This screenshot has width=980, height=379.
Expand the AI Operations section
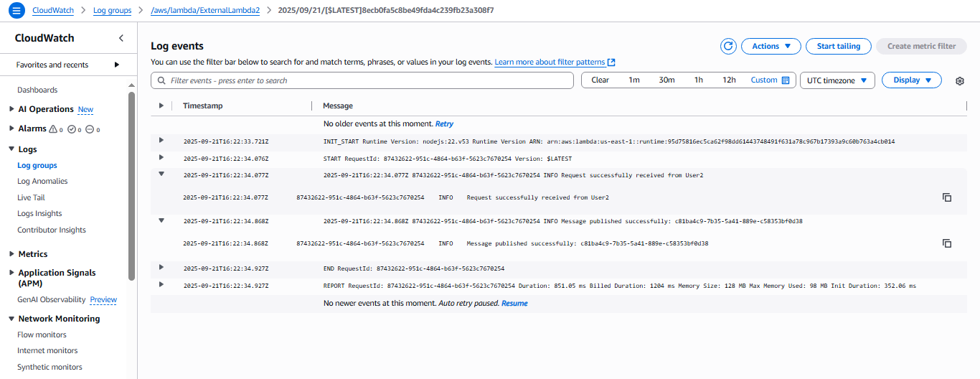11,109
